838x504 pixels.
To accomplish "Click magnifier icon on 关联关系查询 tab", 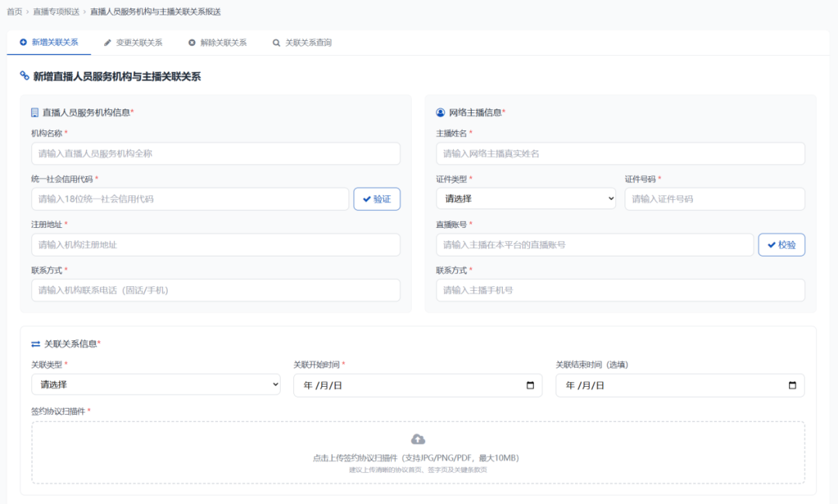I will click(276, 43).
